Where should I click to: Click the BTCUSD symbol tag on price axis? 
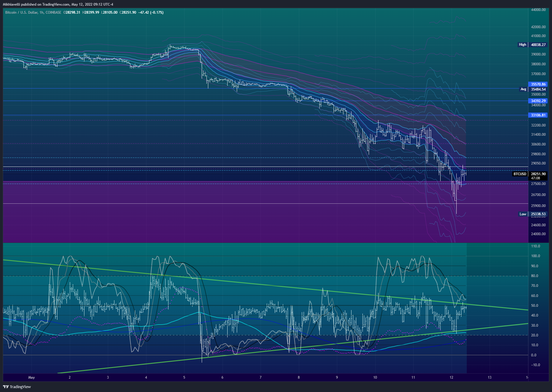[x=520, y=174]
